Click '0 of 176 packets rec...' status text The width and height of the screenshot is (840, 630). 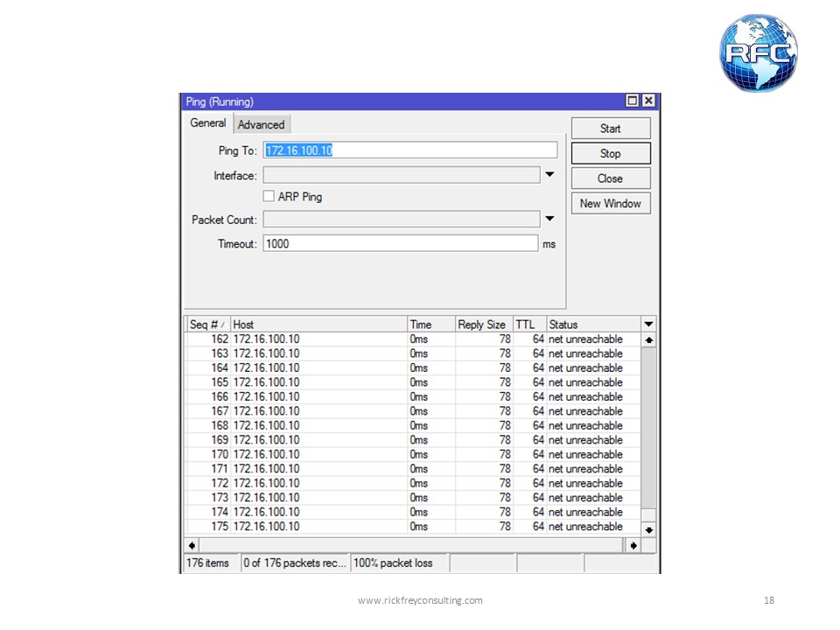coord(295,563)
